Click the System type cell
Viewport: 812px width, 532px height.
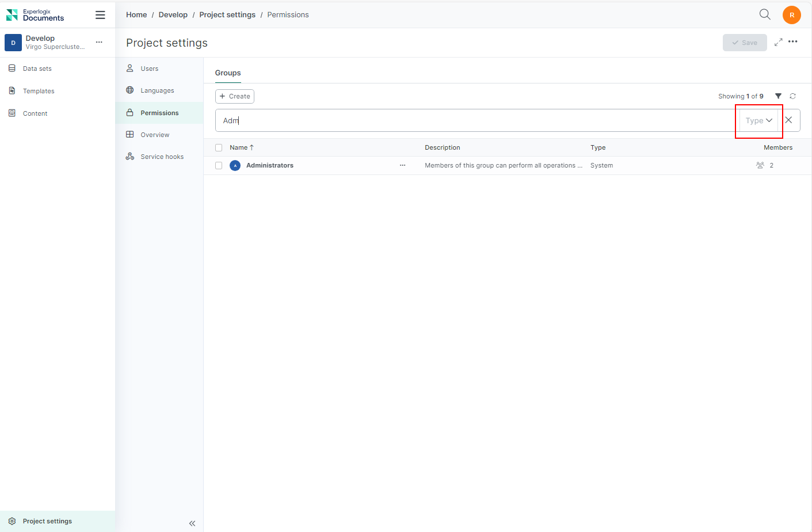pos(601,165)
